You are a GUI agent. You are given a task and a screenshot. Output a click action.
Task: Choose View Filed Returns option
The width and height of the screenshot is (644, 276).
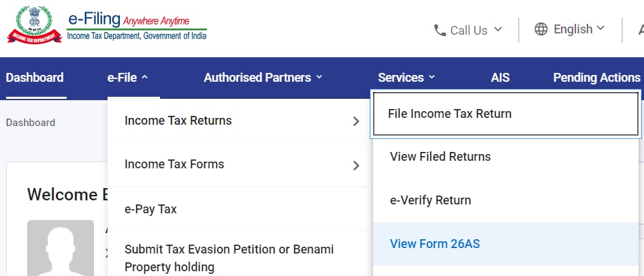(x=440, y=157)
